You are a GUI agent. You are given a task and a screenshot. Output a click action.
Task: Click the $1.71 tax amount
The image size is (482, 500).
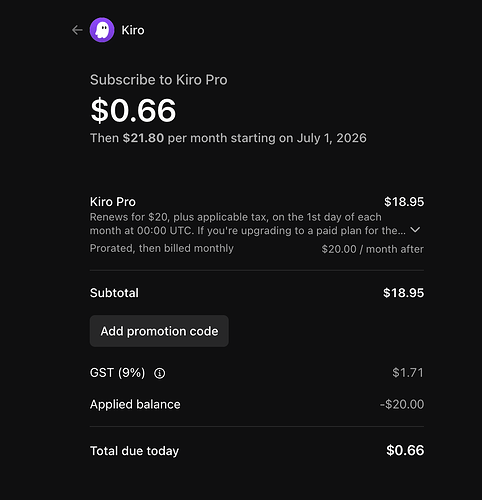click(x=408, y=373)
